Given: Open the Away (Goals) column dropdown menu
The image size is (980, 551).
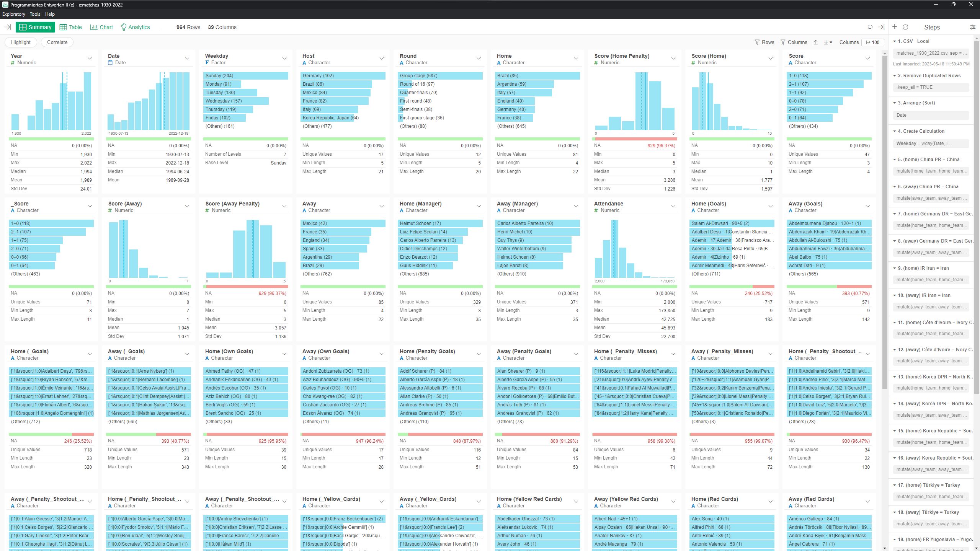Looking at the screenshot, I should 867,206.
